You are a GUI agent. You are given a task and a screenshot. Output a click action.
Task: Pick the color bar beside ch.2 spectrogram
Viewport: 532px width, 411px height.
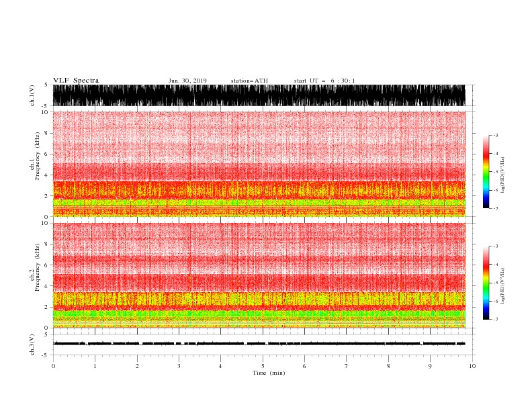point(486,283)
